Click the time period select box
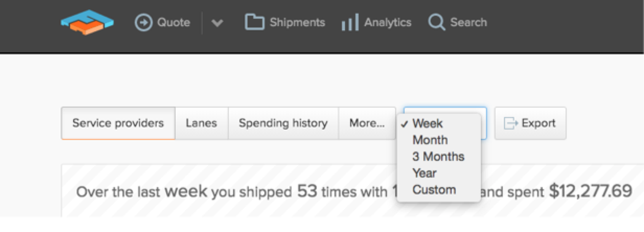Image resolution: width=644 pixels, height=232 pixels. 445,123
